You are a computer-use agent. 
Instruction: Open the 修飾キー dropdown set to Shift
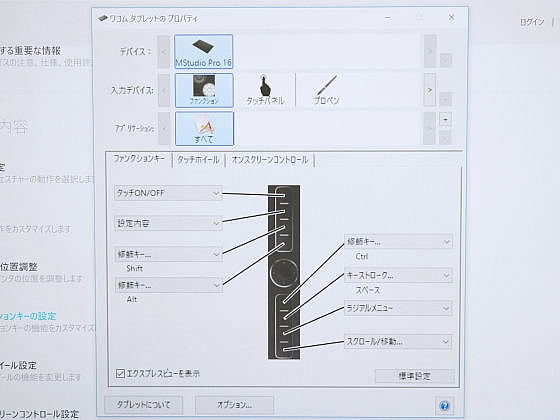168,254
